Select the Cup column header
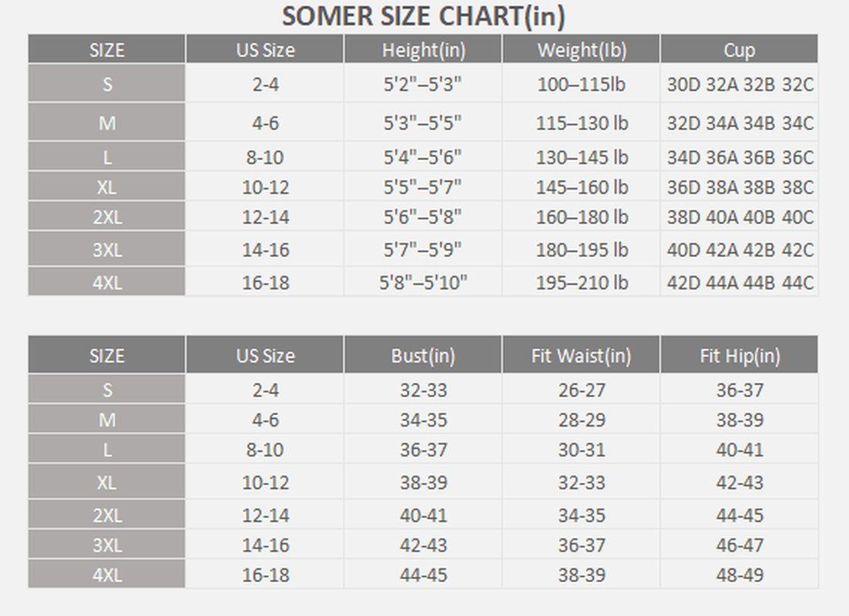Image resolution: width=849 pixels, height=616 pixels. coord(739,51)
